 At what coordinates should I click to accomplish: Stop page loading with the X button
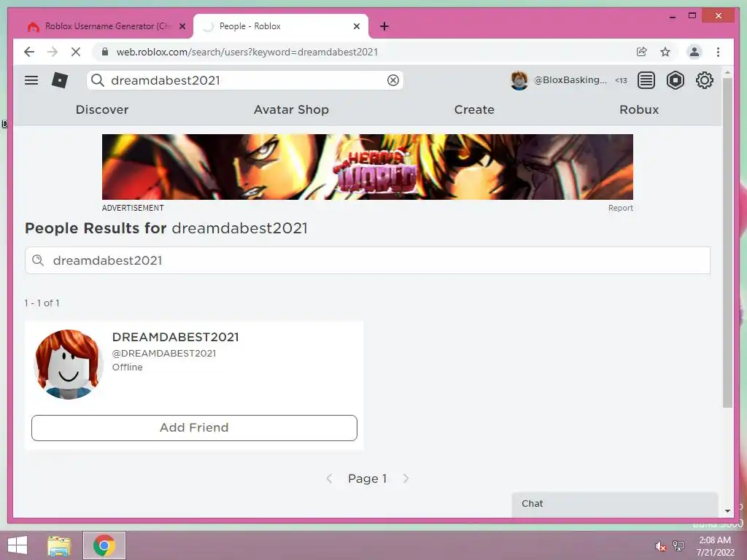coord(76,52)
